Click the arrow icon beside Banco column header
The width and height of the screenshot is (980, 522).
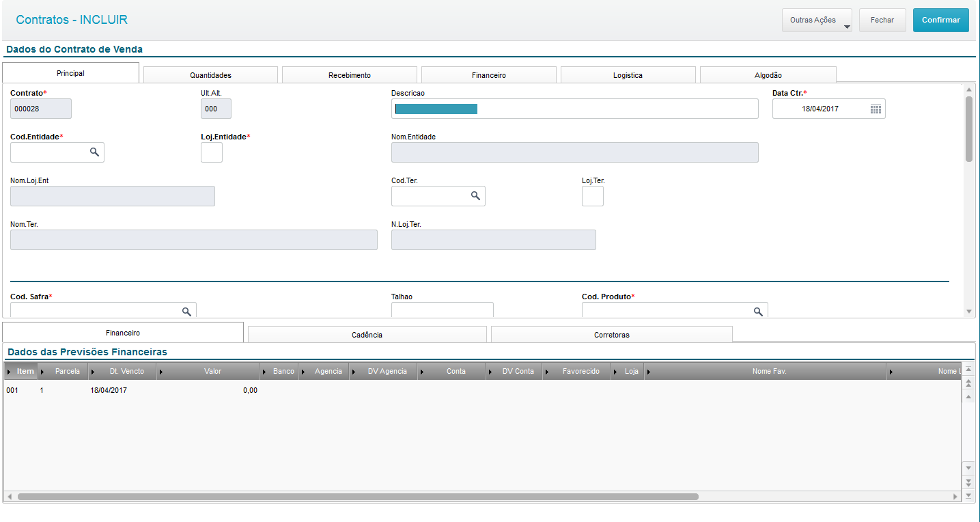tap(265, 372)
